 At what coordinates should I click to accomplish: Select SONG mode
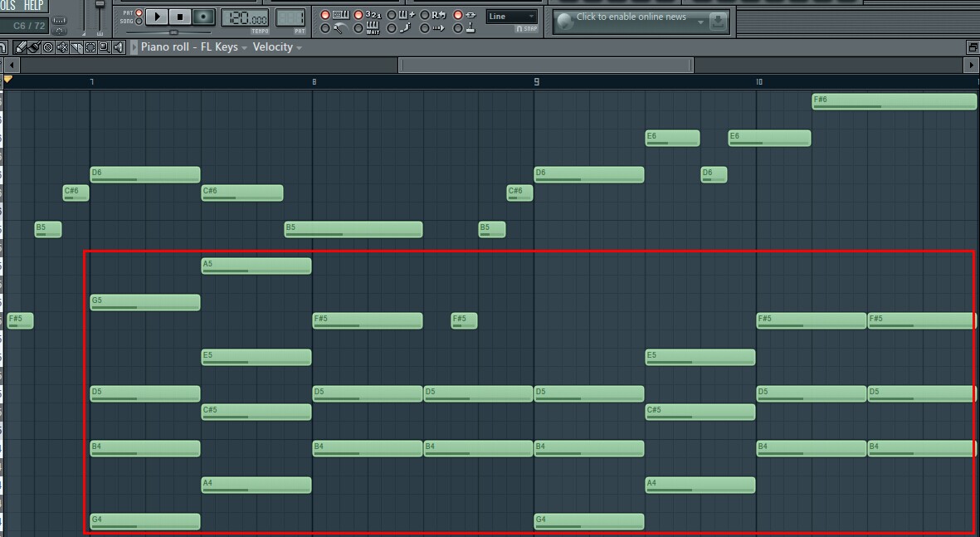click(x=139, y=22)
